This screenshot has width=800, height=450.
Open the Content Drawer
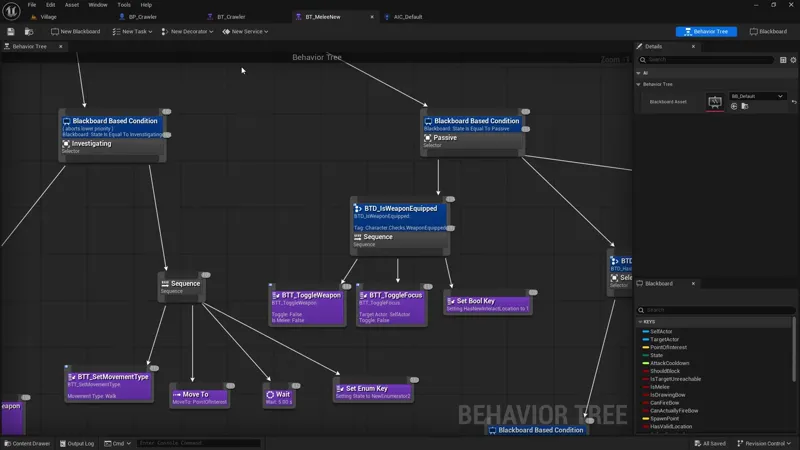(27, 443)
